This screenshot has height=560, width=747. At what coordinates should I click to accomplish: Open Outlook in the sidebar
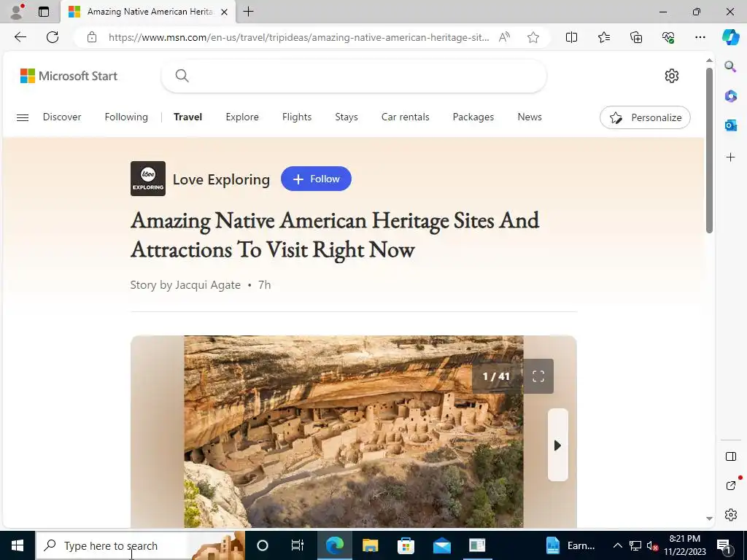(x=730, y=125)
